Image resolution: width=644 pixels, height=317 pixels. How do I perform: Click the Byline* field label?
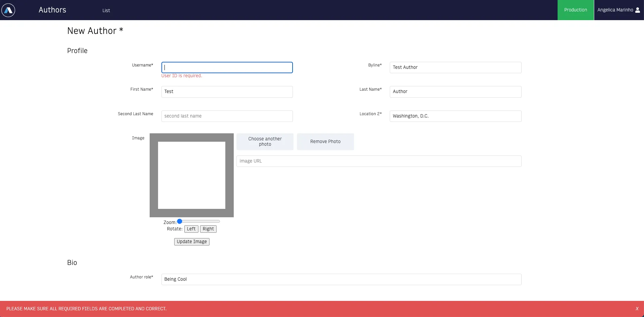[375, 65]
